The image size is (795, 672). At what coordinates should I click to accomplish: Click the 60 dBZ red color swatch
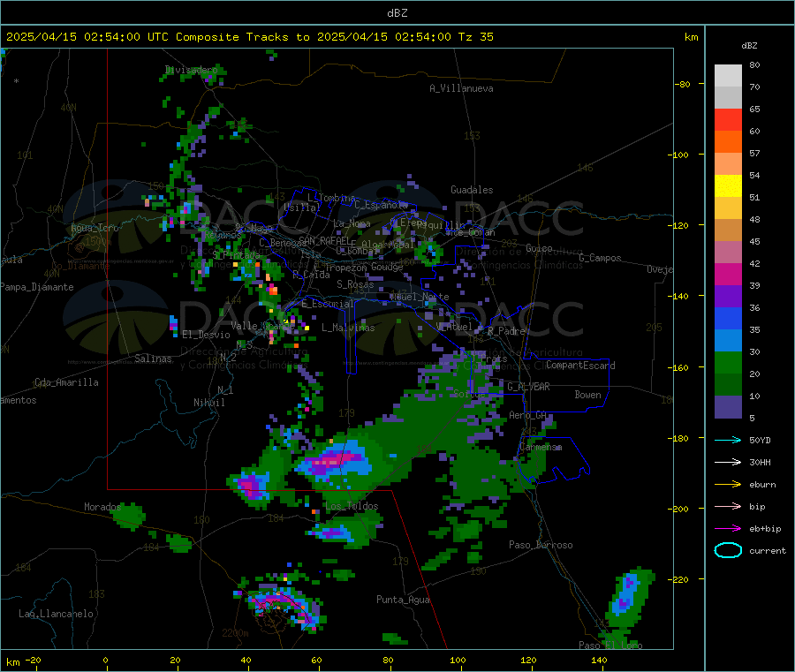(x=728, y=119)
